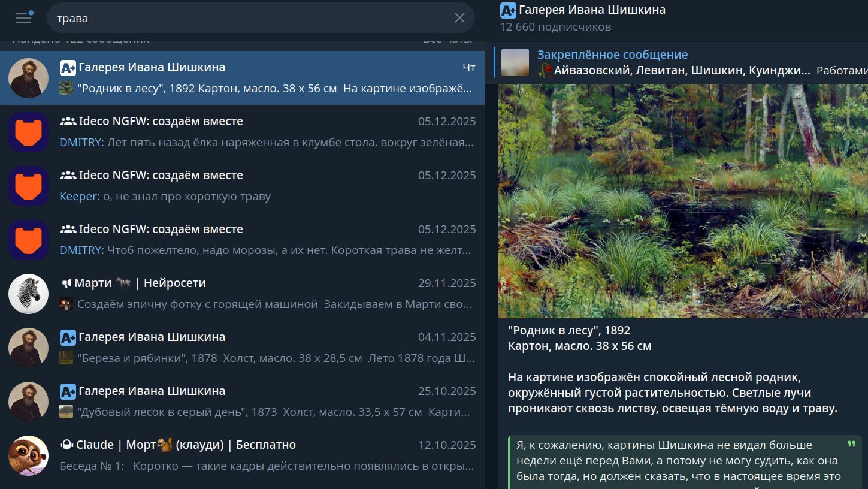The width and height of the screenshot is (868, 489).
Task: Clear the search query with the X button
Action: 459,18
